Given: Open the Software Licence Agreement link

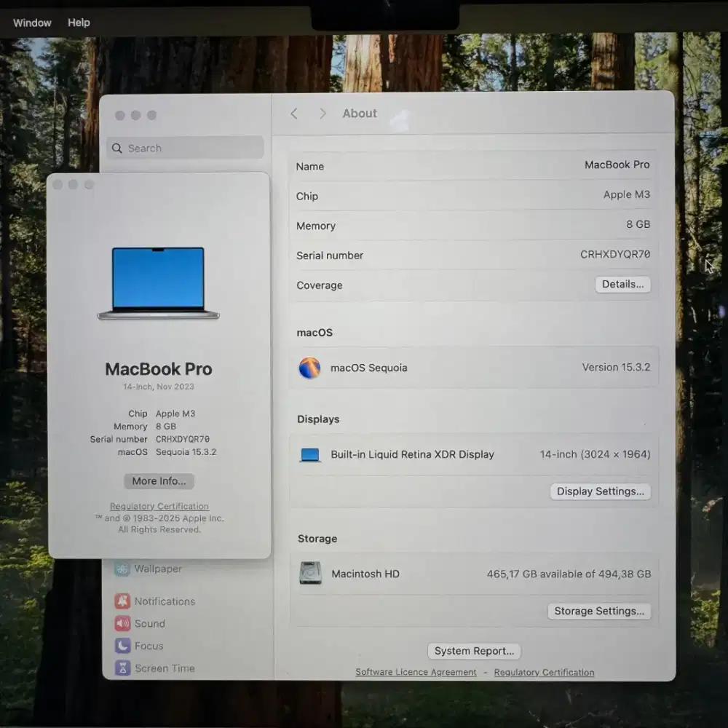Looking at the screenshot, I should pyautogui.click(x=415, y=672).
